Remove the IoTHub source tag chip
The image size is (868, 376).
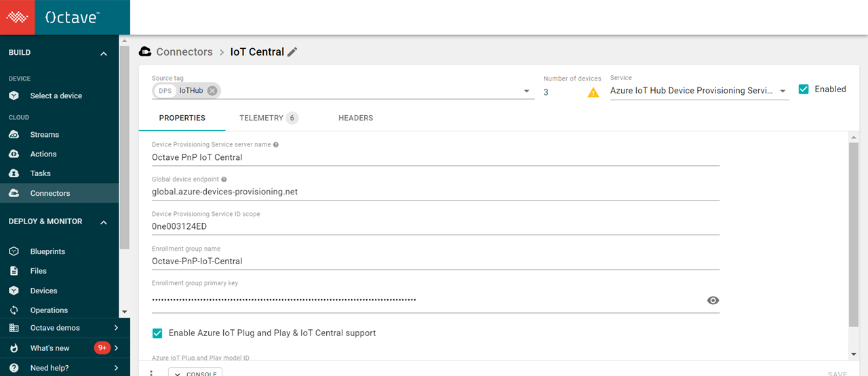point(212,91)
